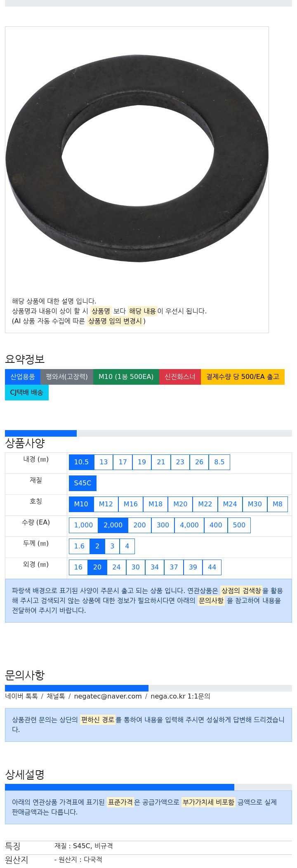The height and width of the screenshot is (868, 297).
Task: Pick the S45C material option
Action: click(82, 483)
